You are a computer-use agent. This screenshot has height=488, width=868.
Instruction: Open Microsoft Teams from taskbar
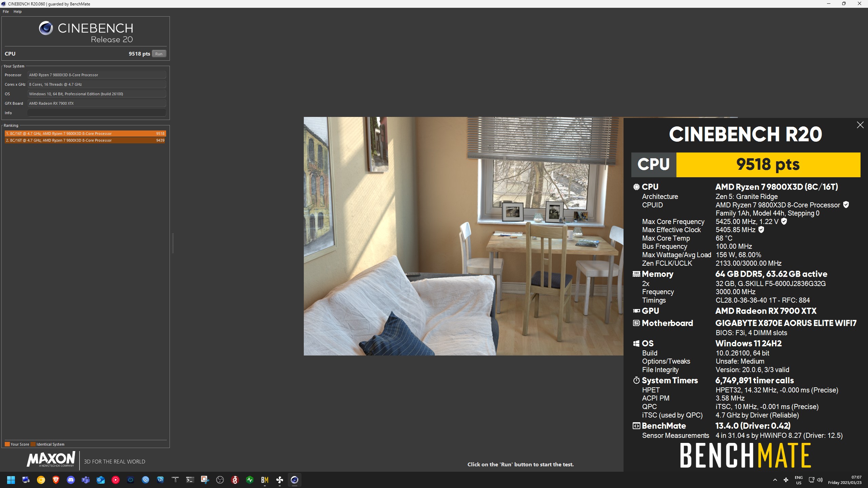point(86,480)
